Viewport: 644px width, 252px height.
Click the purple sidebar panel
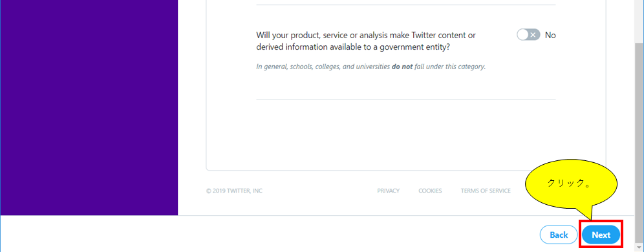click(x=89, y=107)
